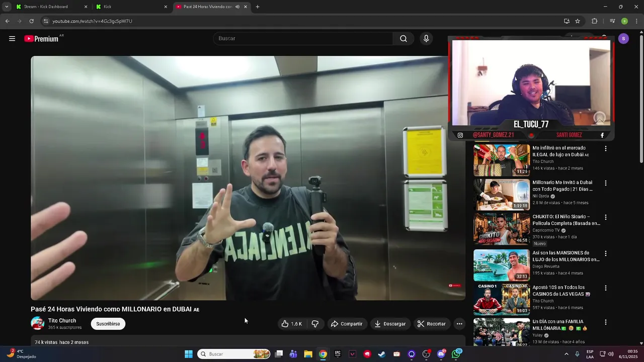Screen dimensions: 644x362
Task: Open media controls icon in Chrome toolbar
Action: (612, 21)
